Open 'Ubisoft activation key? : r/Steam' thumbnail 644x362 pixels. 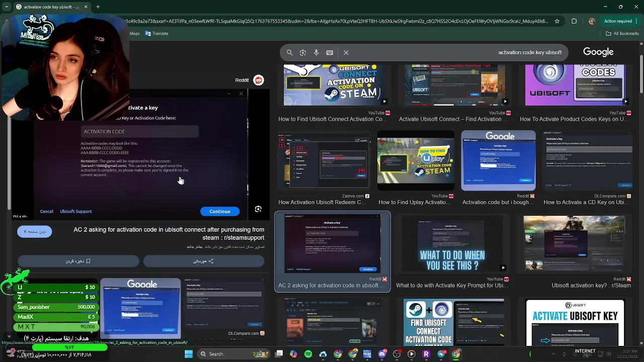(x=574, y=244)
